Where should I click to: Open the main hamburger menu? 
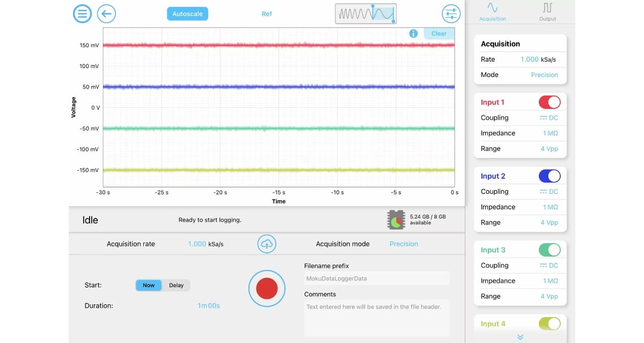(82, 13)
